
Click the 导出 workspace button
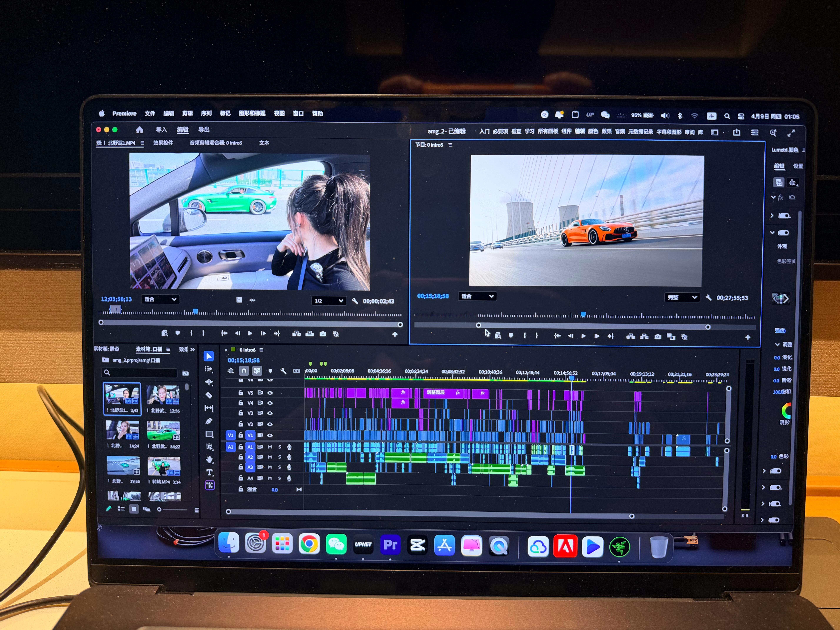204,130
